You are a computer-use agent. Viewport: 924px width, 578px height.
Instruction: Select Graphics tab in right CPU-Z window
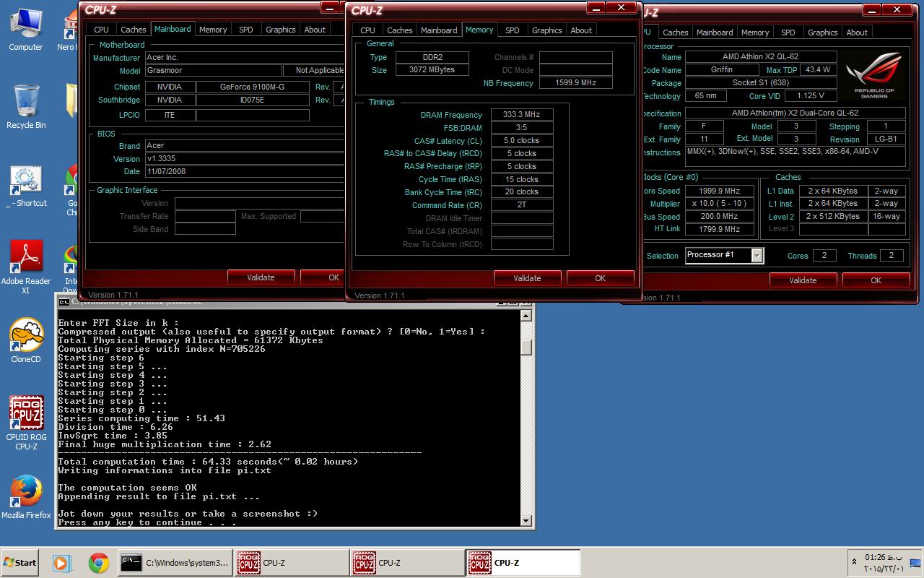[x=823, y=33]
